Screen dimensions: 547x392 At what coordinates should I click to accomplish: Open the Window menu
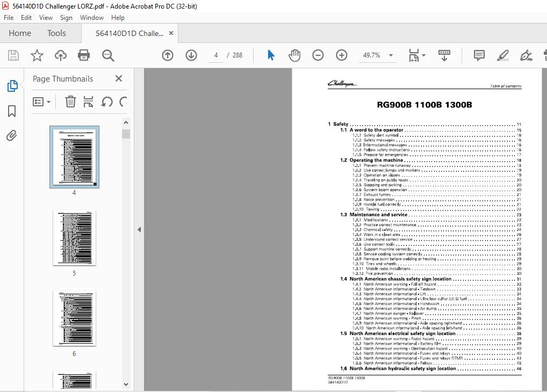pyautogui.click(x=92, y=17)
